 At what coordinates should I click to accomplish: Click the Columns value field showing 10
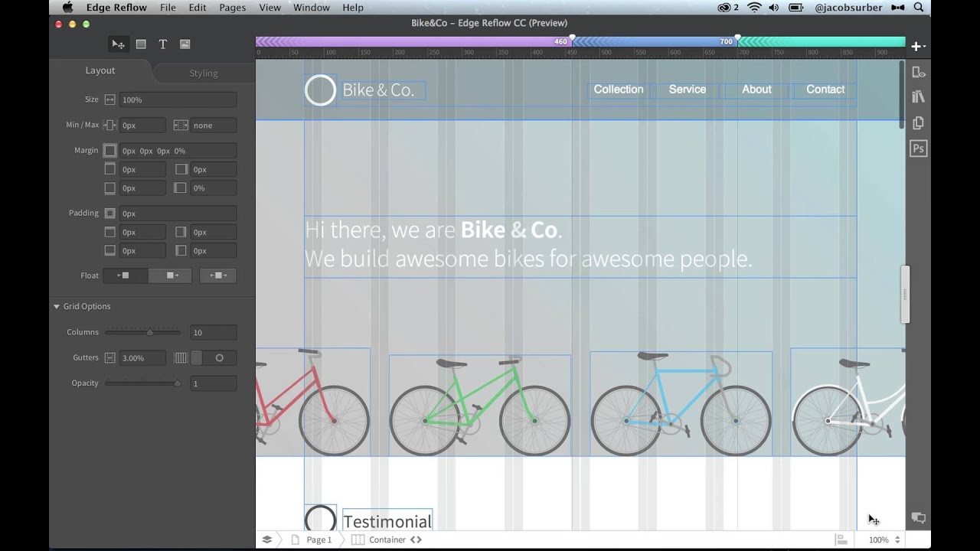pyautogui.click(x=214, y=332)
